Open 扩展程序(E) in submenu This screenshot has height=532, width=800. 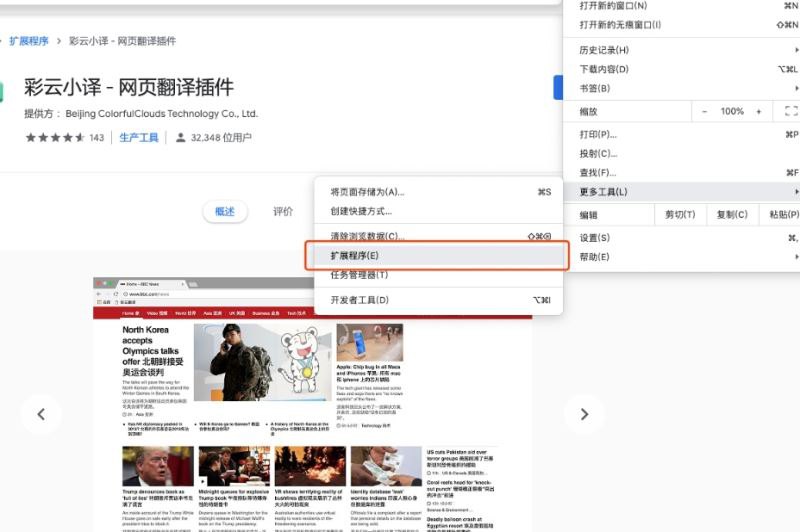pyautogui.click(x=437, y=256)
